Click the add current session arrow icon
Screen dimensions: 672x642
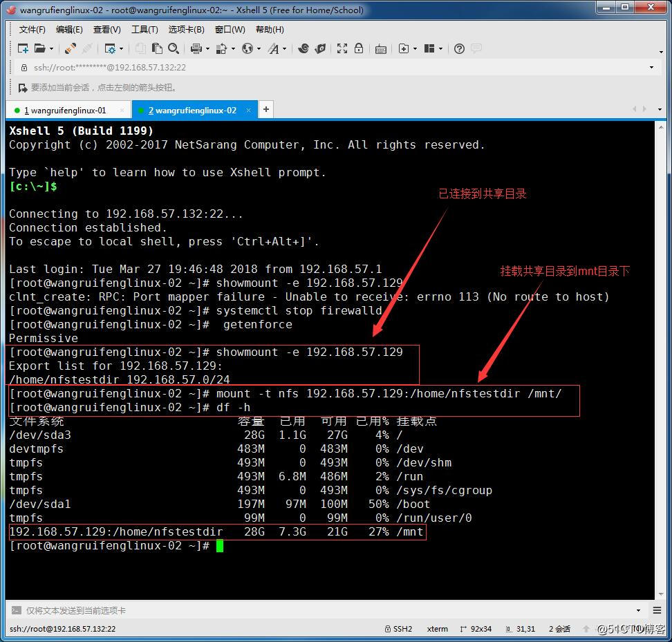(23, 88)
